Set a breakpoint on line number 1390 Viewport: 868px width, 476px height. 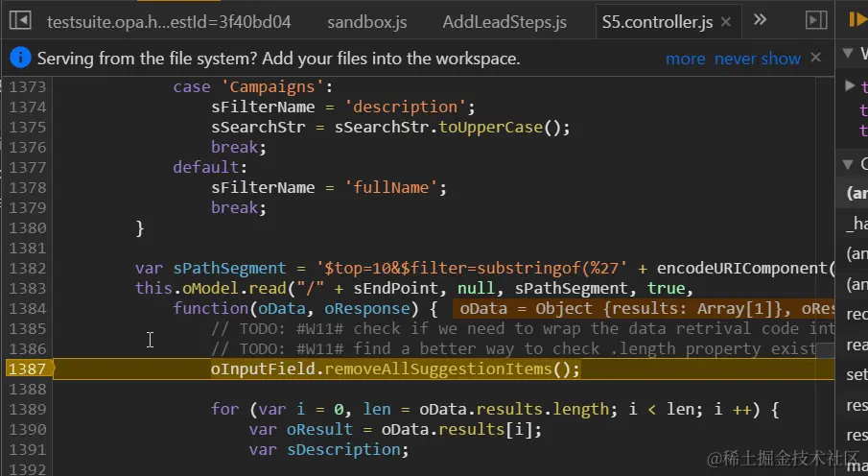click(27, 429)
